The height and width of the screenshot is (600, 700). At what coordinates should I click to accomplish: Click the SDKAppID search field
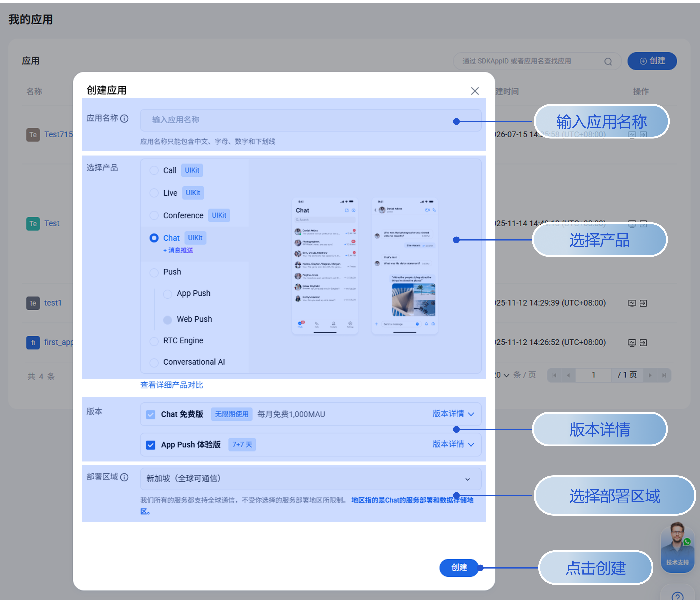[537, 61]
